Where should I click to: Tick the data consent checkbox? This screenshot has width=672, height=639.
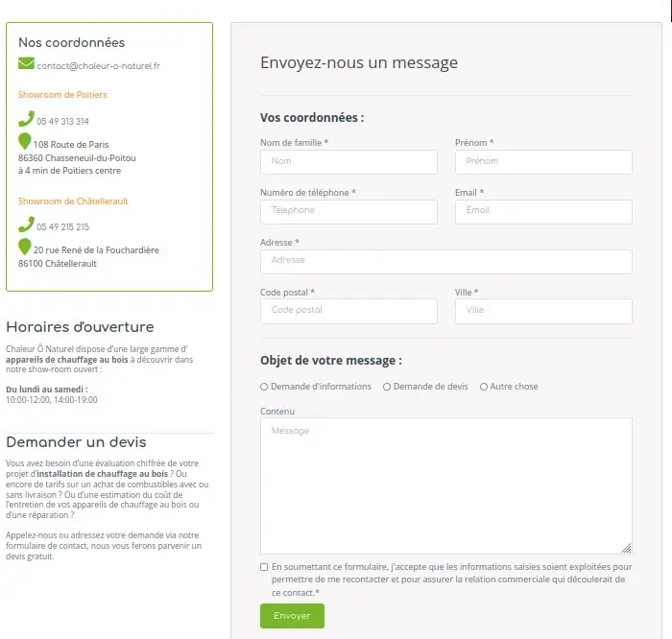coord(264,567)
